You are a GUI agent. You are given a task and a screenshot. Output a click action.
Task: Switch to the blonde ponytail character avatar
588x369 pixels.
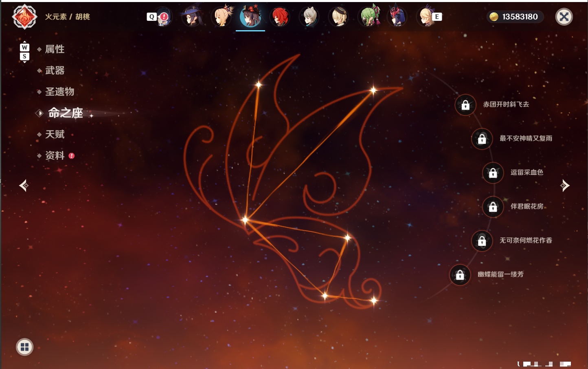click(222, 17)
